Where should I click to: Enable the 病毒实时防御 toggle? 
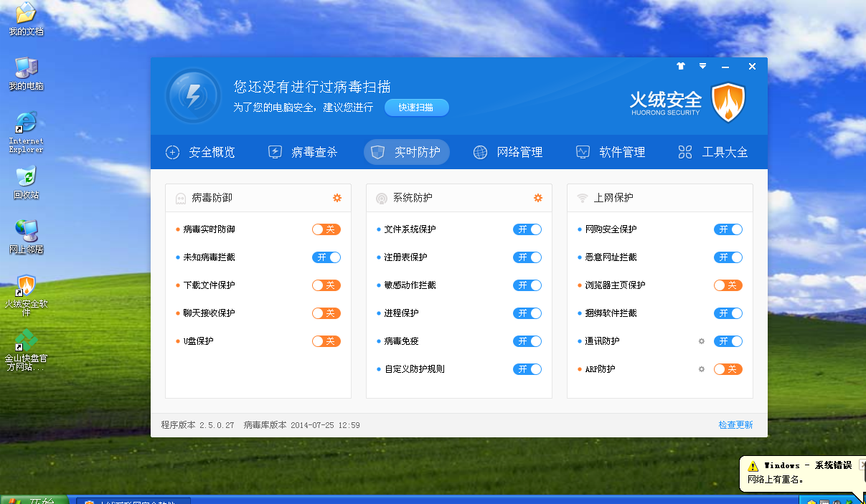[326, 229]
